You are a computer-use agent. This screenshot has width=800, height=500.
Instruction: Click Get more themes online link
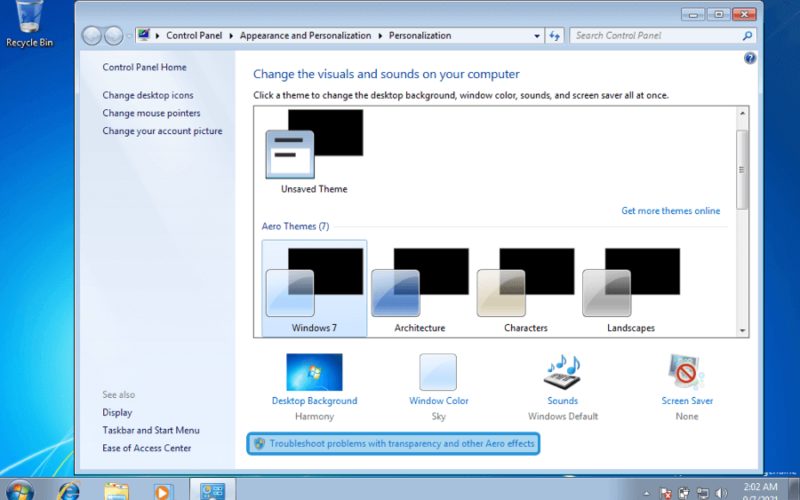(x=670, y=211)
